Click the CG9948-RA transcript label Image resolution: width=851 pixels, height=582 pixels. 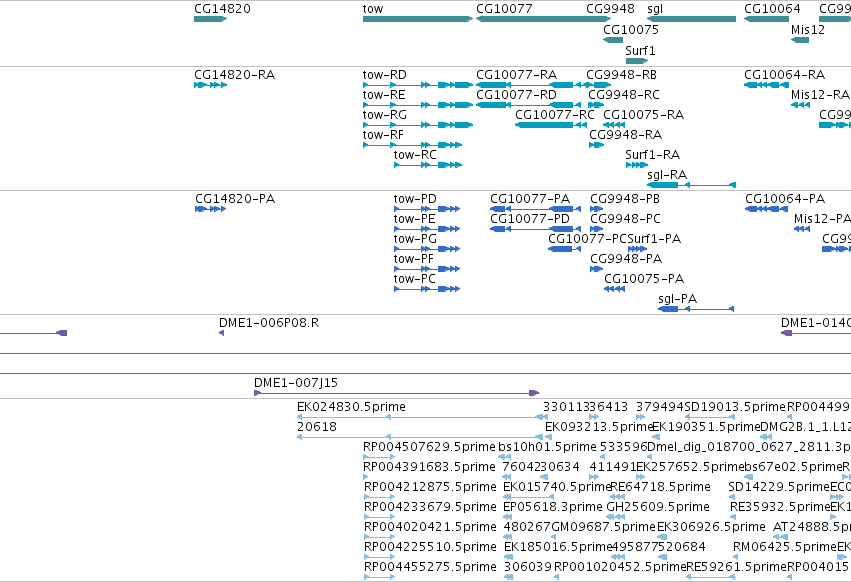tap(626, 135)
